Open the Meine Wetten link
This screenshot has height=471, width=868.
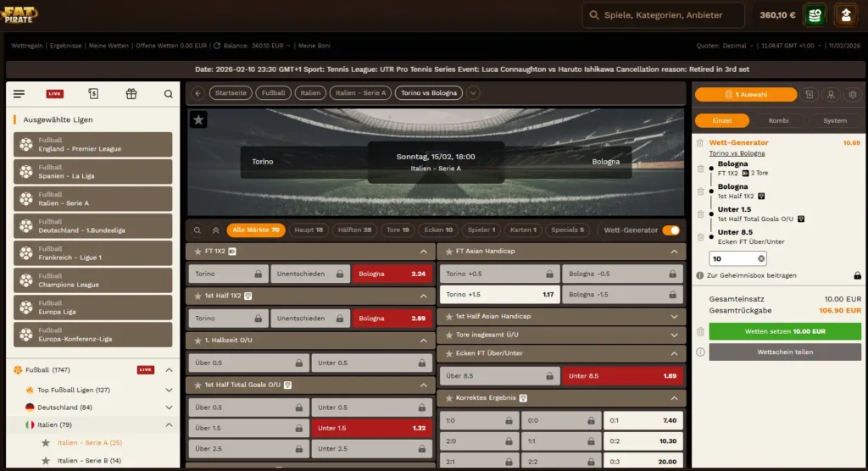point(108,46)
